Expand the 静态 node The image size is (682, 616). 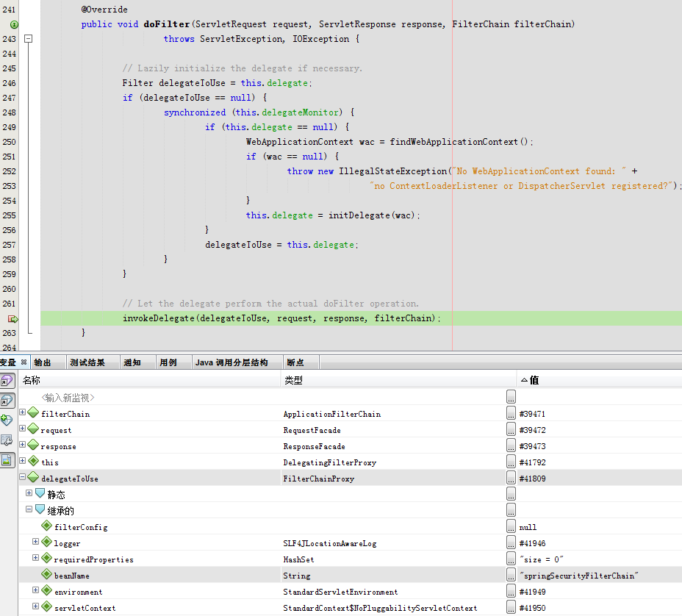pyautogui.click(x=29, y=493)
